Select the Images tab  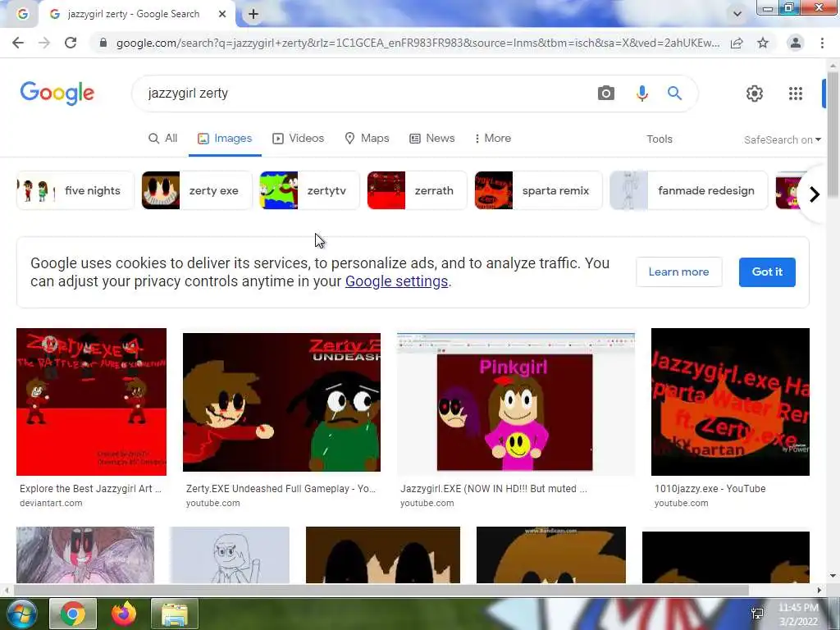click(x=225, y=138)
